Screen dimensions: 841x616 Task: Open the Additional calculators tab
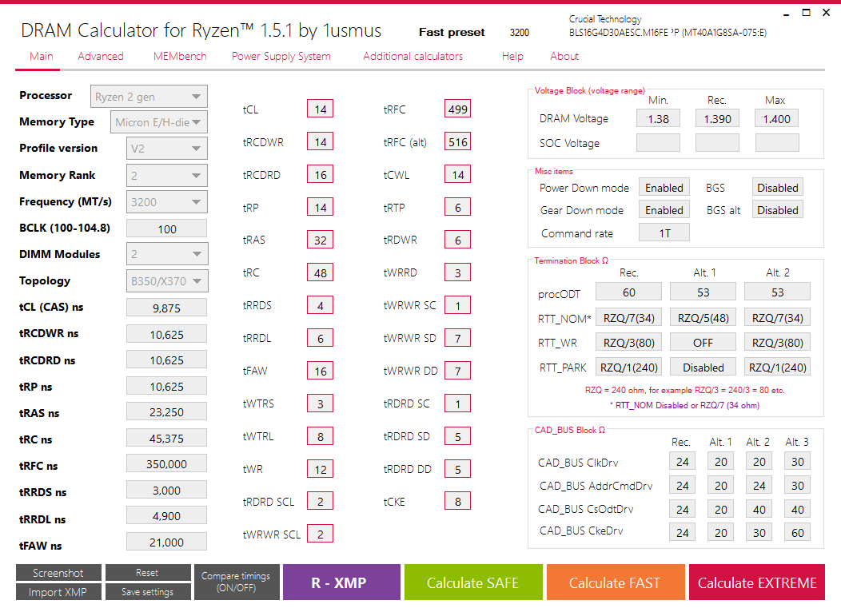413,56
